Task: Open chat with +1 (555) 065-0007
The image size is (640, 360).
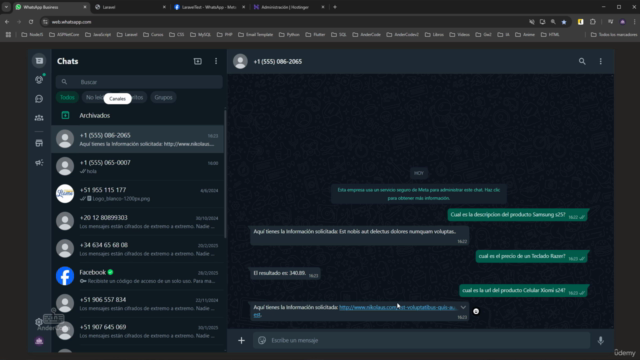Action: [x=138, y=167]
